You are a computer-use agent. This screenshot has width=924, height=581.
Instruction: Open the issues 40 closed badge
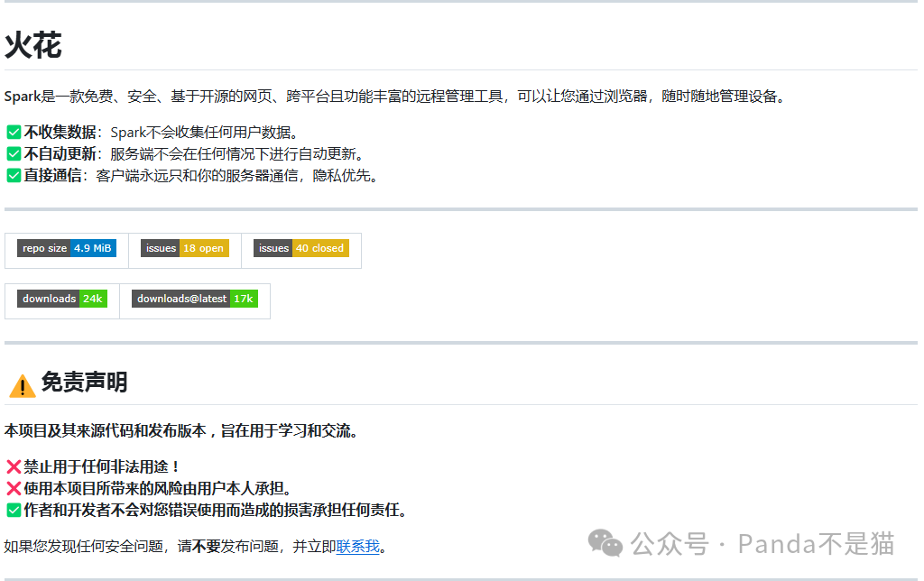[x=301, y=248]
